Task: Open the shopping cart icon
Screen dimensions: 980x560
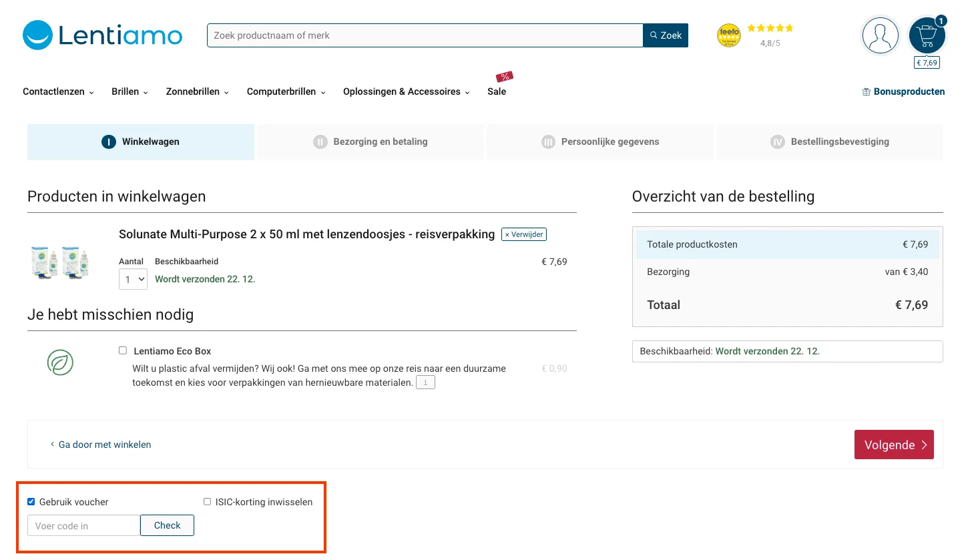Action: [927, 35]
